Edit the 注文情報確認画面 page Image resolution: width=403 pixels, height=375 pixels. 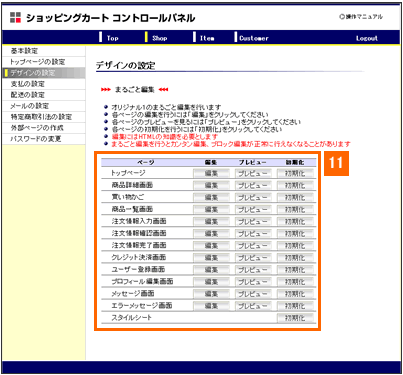point(211,233)
